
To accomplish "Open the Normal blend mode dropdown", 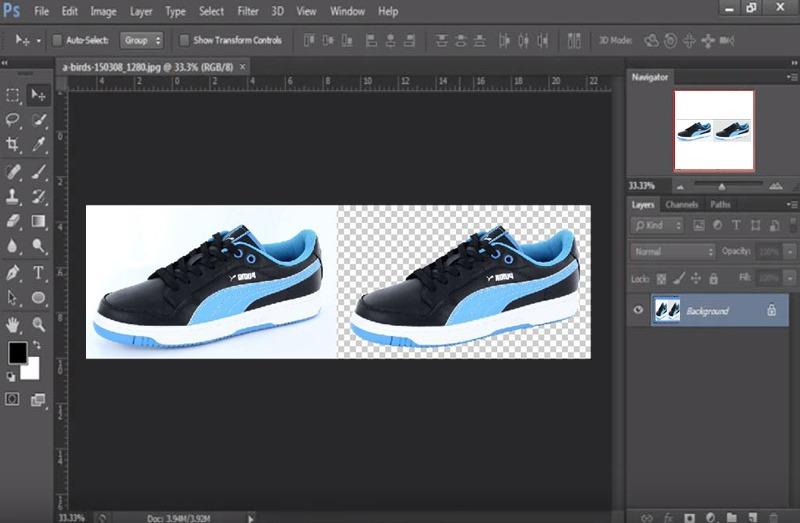I will pos(673,252).
